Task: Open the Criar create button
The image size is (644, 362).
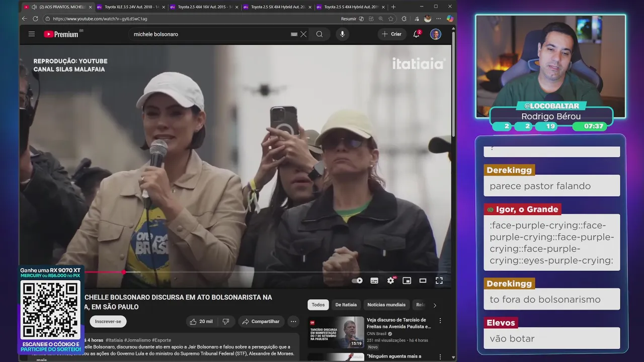Action: [x=392, y=34]
